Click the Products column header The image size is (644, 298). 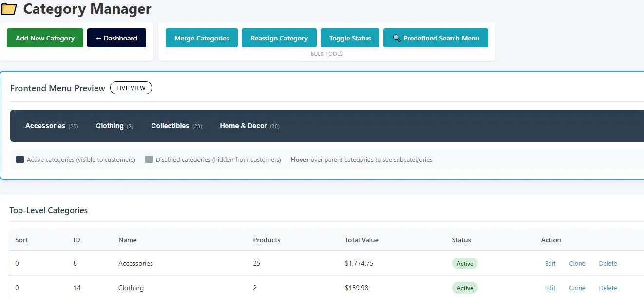[266, 240]
